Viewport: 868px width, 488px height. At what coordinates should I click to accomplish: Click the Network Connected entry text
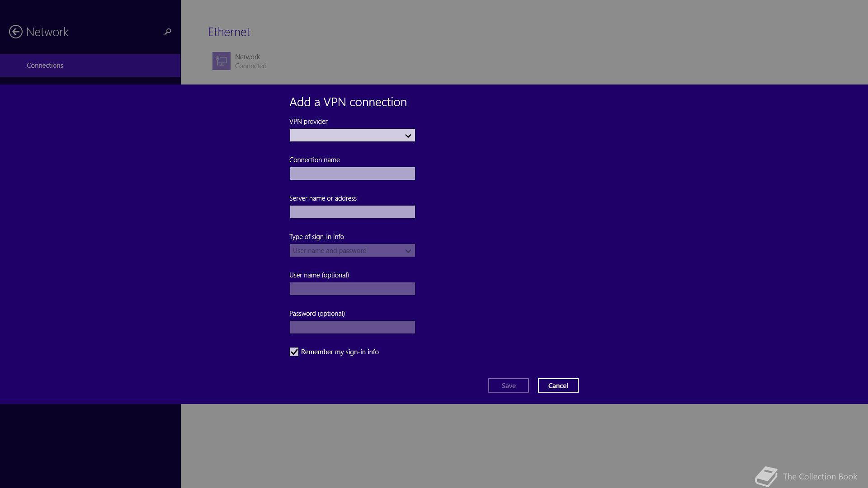250,61
